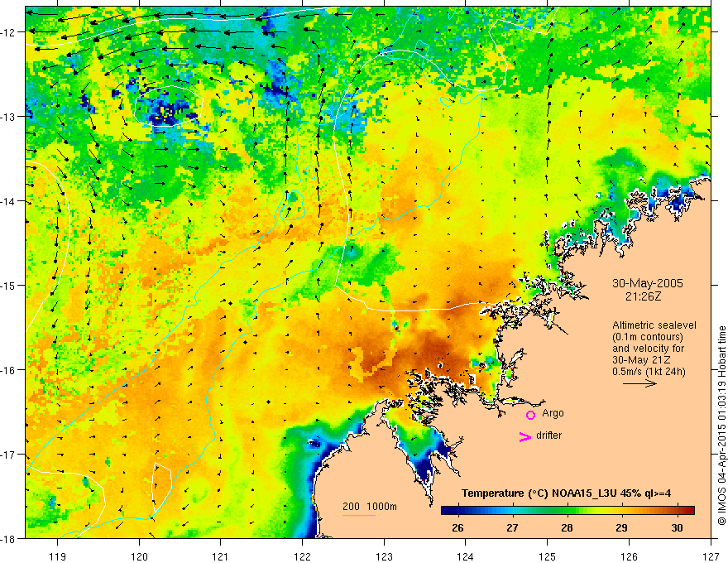
Task: Click the '121' longitude axis label
Action: click(221, 556)
